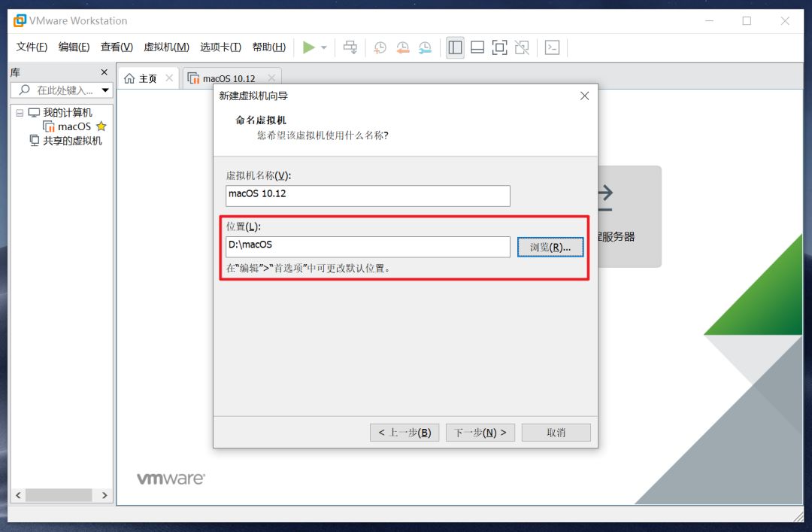Click the home icon on 主页 tab
The image size is (812, 532).
[x=129, y=78]
